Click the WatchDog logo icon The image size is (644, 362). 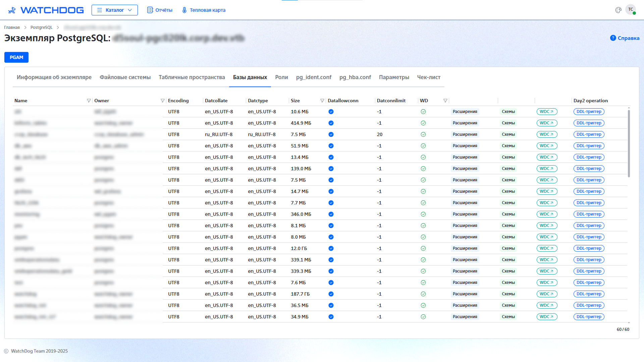click(x=12, y=10)
